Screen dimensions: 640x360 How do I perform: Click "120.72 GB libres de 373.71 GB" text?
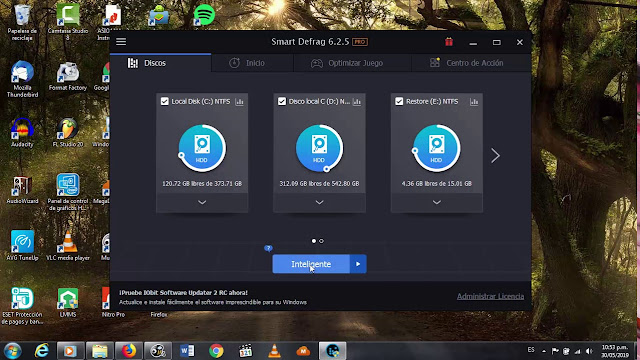click(x=202, y=184)
